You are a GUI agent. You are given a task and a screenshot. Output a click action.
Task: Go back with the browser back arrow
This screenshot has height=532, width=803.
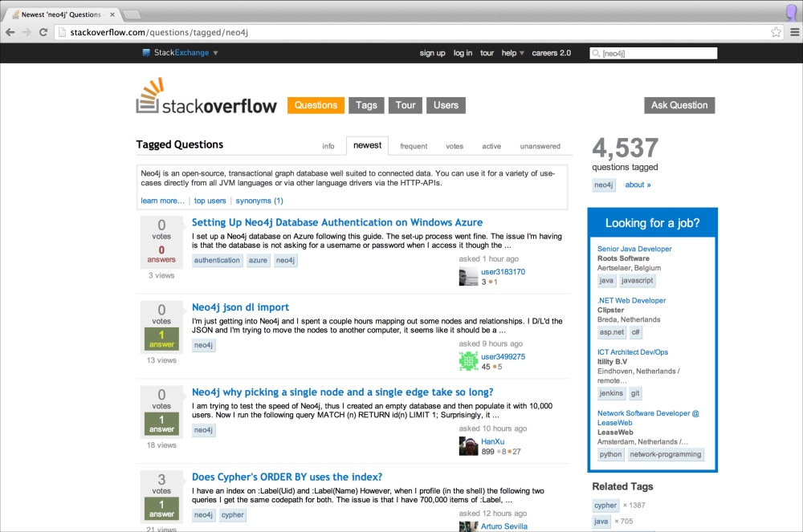10,32
